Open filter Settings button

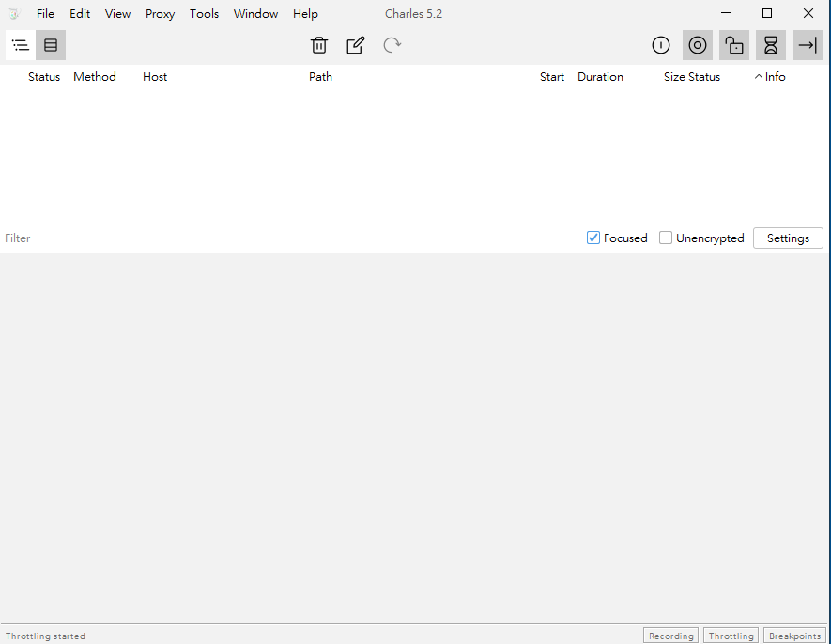[x=788, y=238]
